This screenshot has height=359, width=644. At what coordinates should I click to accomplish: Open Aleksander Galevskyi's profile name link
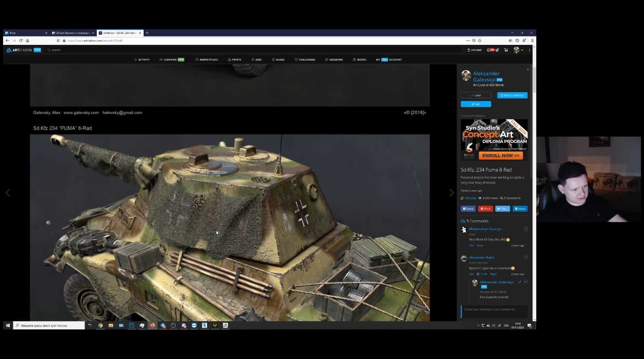coord(486,77)
